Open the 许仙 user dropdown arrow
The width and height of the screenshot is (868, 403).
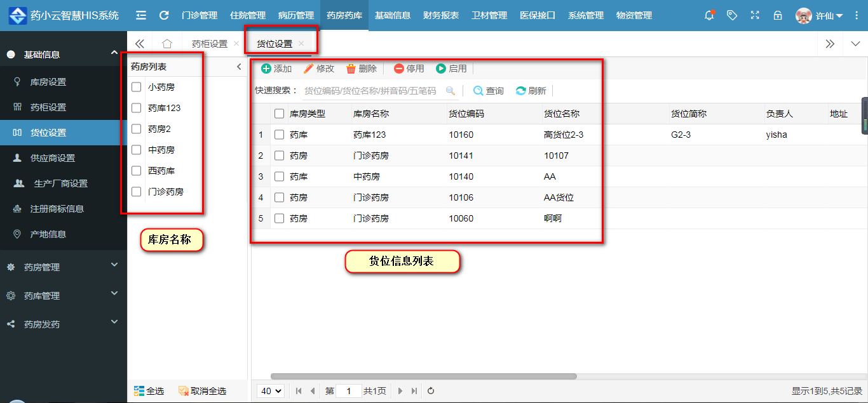[839, 16]
